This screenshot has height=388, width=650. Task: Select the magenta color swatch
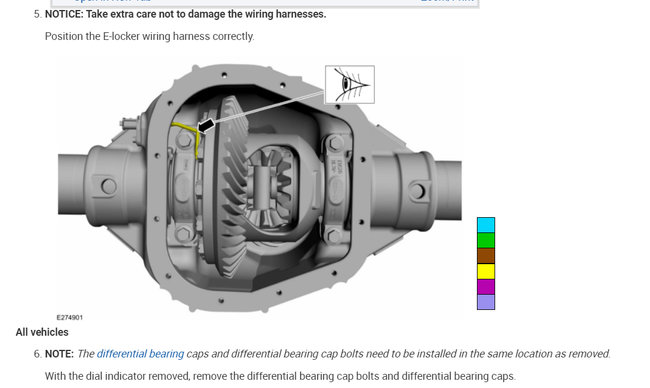pos(486,286)
